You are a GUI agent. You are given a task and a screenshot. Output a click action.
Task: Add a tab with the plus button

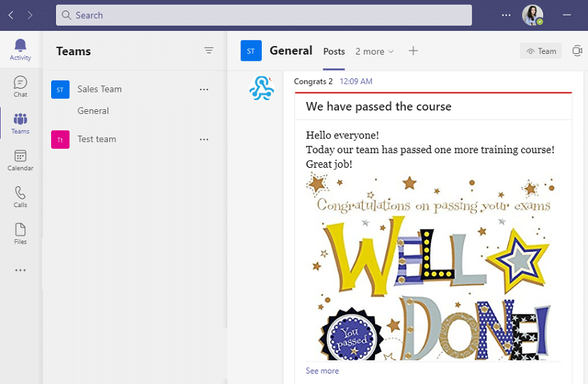coord(413,50)
